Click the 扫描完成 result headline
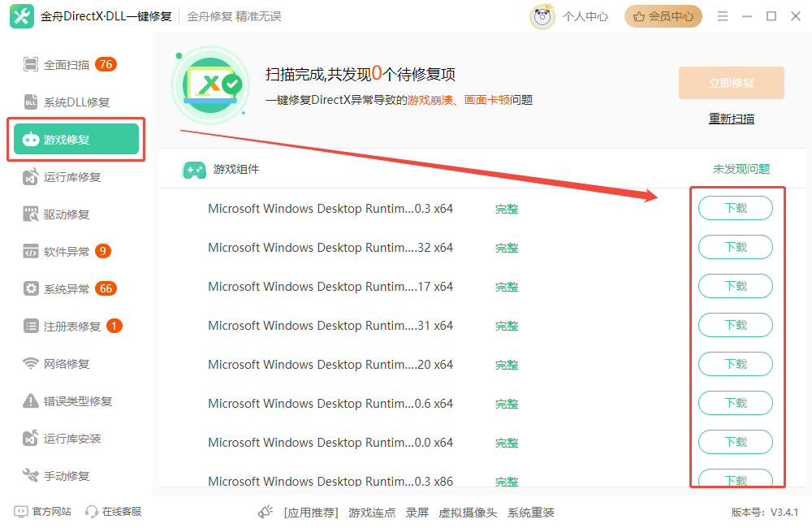 click(x=361, y=74)
